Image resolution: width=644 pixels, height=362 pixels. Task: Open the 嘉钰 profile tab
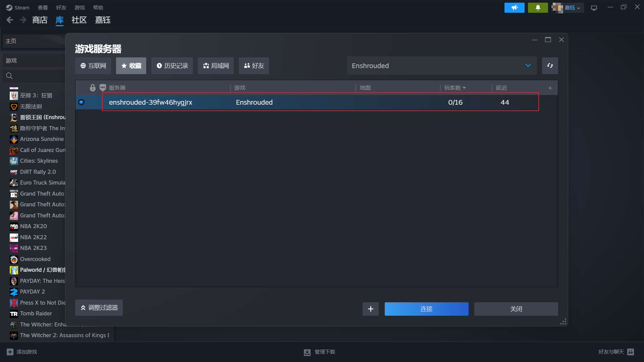[x=103, y=20]
